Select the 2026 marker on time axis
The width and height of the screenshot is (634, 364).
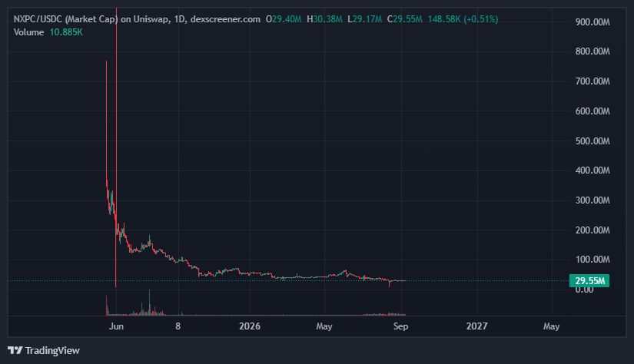(250, 326)
